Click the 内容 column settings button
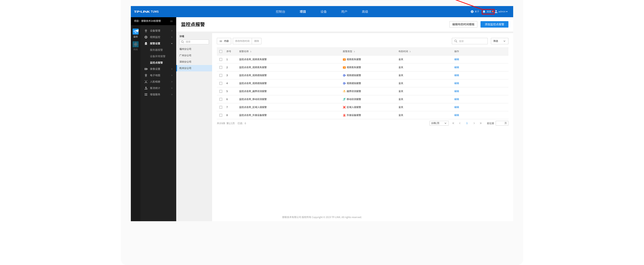The height and width of the screenshot is (265, 644). point(224,41)
